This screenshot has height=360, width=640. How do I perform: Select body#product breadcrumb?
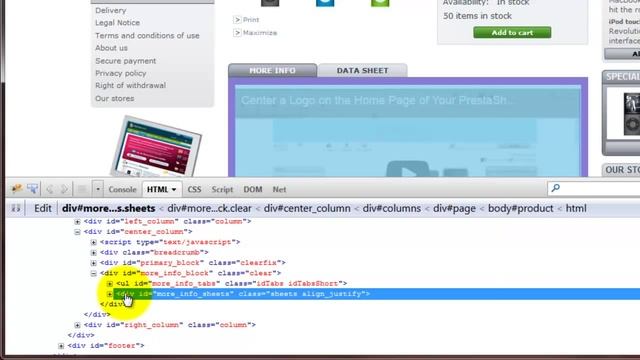click(x=520, y=208)
